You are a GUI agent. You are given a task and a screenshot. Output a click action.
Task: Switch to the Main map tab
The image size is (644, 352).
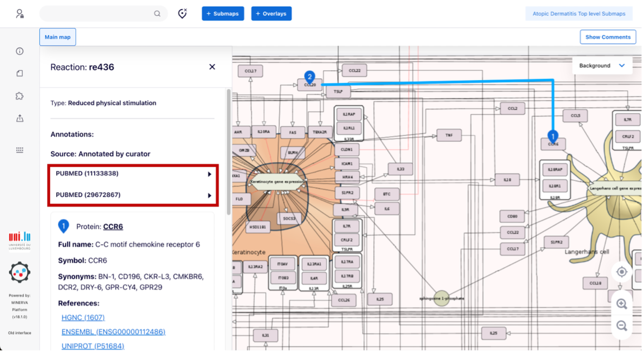point(57,37)
